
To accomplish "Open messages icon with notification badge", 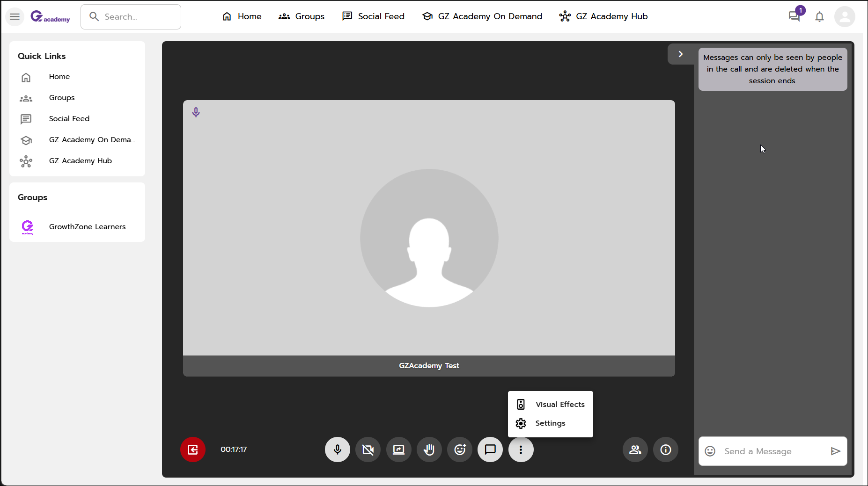I will pos(794,16).
